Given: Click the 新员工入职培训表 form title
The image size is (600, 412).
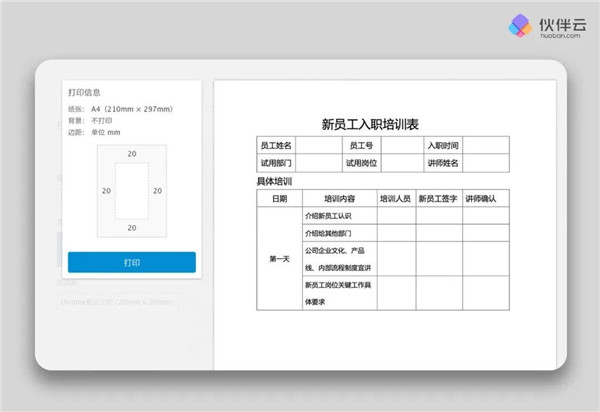Looking at the screenshot, I should tap(370, 124).
